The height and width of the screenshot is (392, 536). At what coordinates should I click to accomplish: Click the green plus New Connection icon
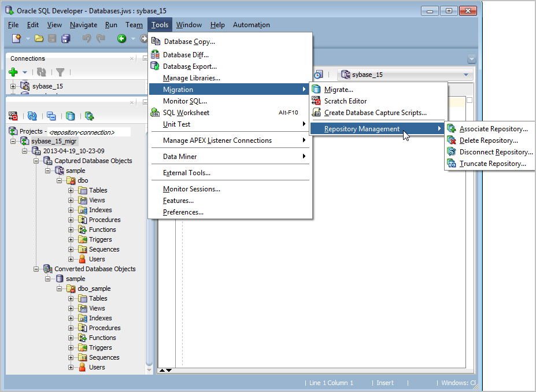click(x=13, y=72)
